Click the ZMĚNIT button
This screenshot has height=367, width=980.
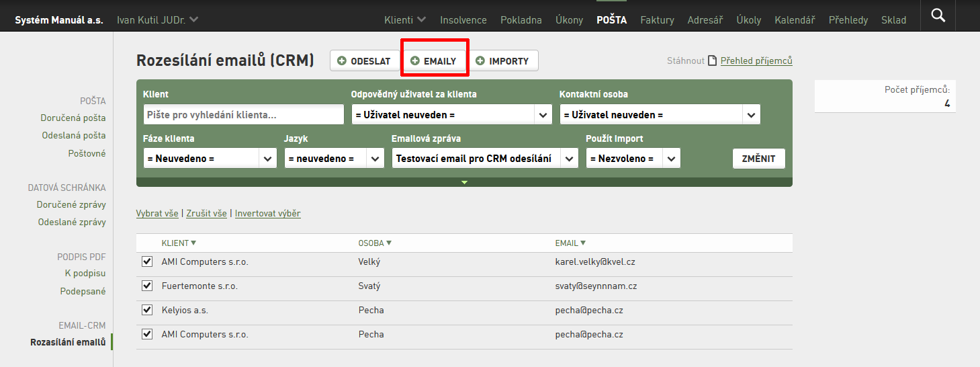pyautogui.click(x=758, y=159)
